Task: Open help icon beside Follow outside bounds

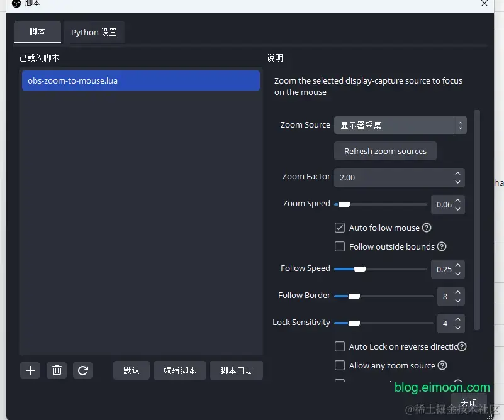Action: pyautogui.click(x=442, y=246)
